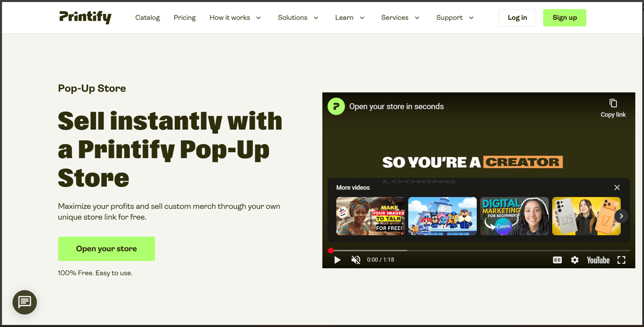The image size is (644, 327).
Task: Enable closed captions on the video
Action: [x=557, y=260]
